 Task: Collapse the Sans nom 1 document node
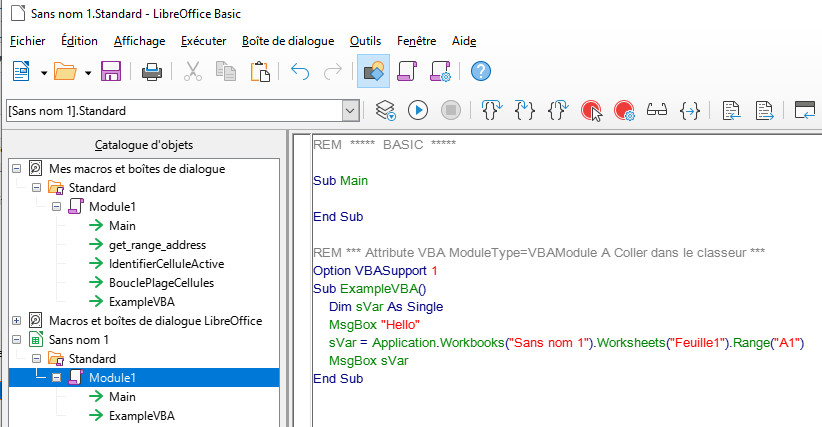click(x=16, y=340)
